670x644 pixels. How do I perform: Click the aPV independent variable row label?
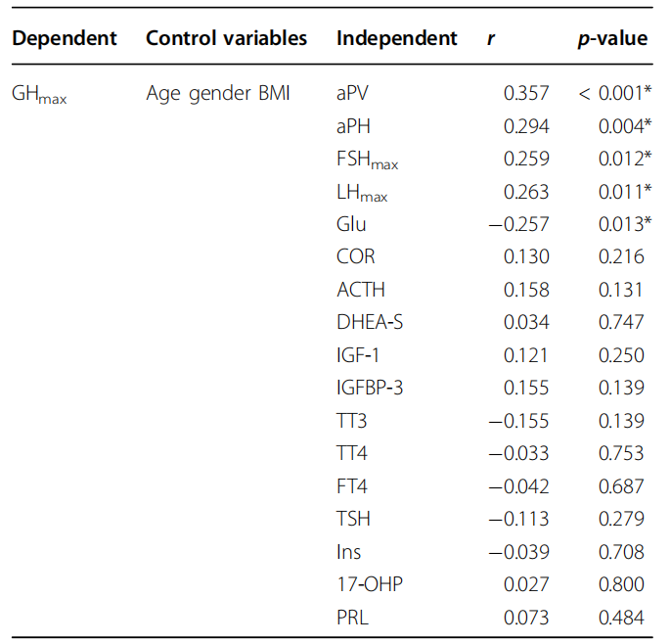[x=353, y=94]
